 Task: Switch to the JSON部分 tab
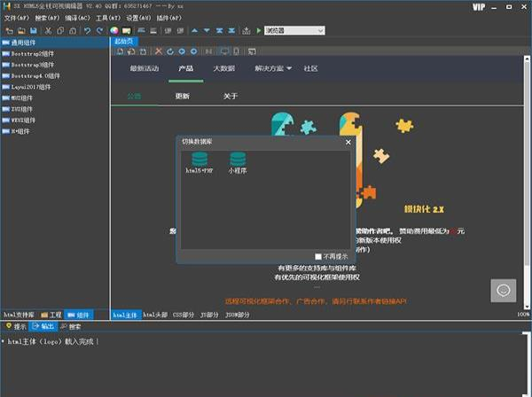click(x=238, y=315)
